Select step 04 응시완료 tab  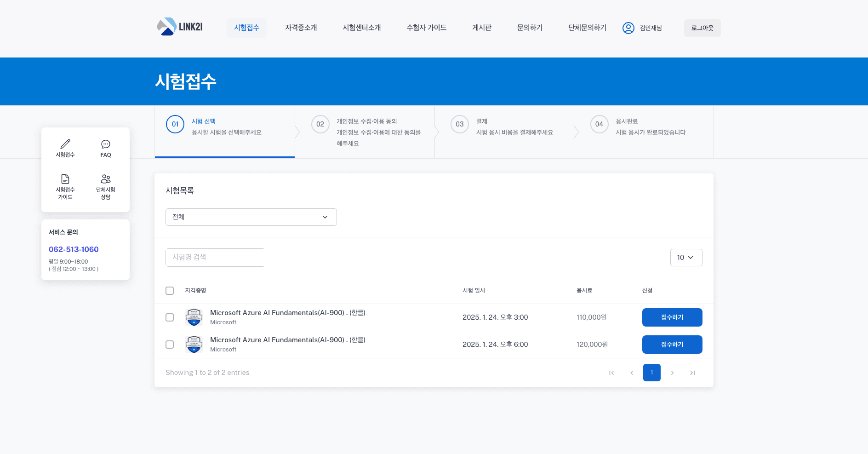coord(644,132)
